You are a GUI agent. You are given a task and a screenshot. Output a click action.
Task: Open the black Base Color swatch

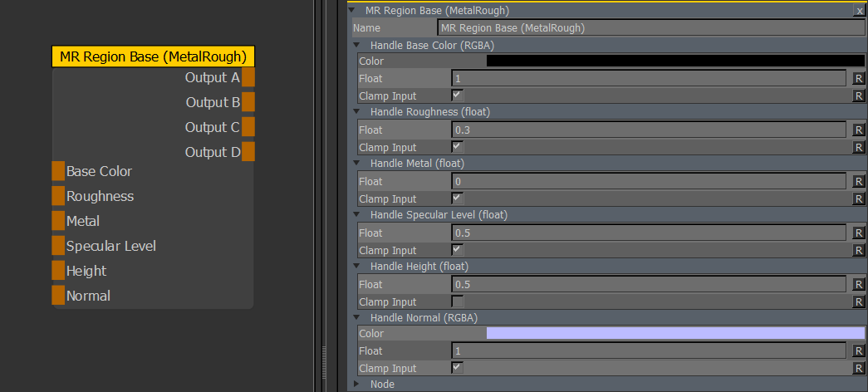[675, 61]
